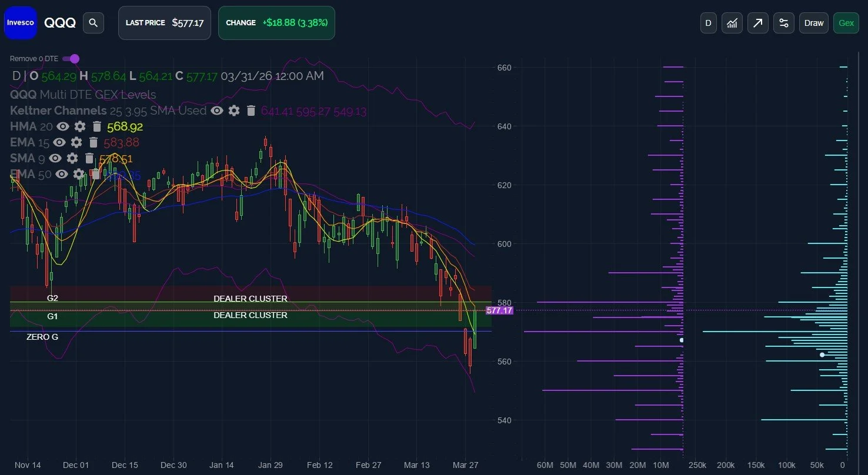Screen dimensions: 868x475
Task: Click the QQQ ticker symbol
Action: click(x=60, y=23)
